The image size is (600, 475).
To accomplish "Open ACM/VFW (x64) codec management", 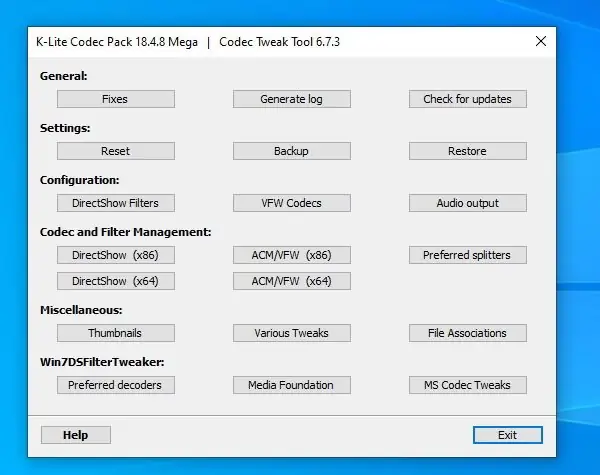I will [291, 281].
